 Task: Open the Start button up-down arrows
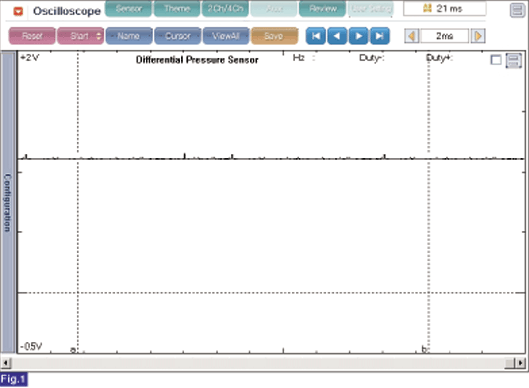pos(99,36)
